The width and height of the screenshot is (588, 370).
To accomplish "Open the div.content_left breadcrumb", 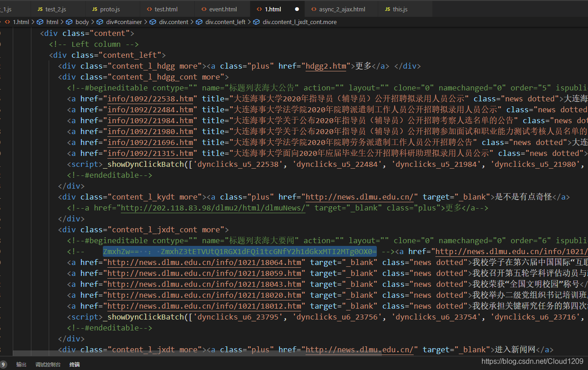I will (225, 22).
